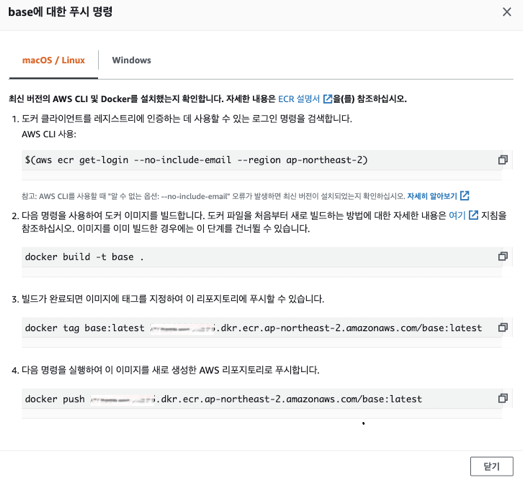Click the external link icon after 자세히 알아보기
Screen dimensions: 523x480
[x=465, y=195]
